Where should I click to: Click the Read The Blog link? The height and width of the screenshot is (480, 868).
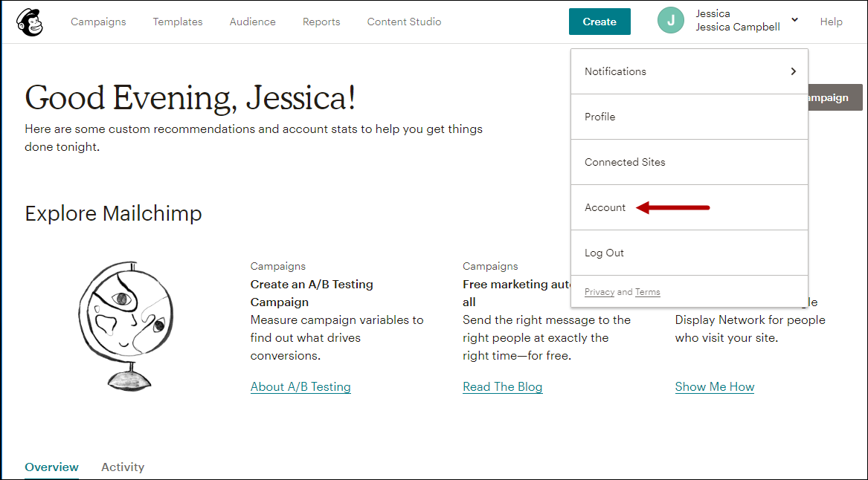503,386
